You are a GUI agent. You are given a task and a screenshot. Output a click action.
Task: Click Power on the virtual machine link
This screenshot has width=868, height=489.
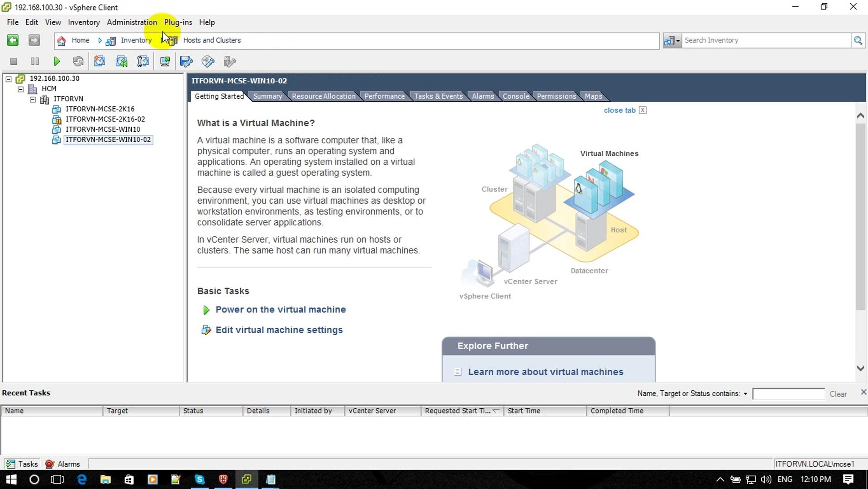click(281, 310)
